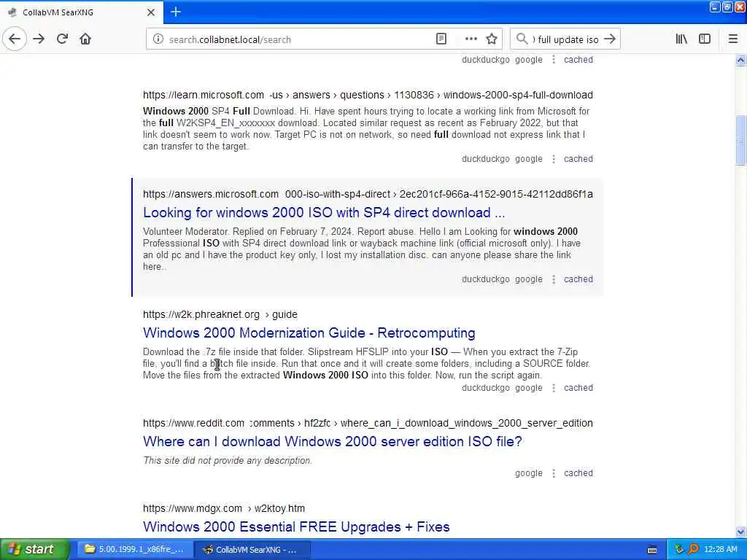Switch to 5.00.1999.1_x86fre folder taskbar button
Screen dimensions: 747x560
pyautogui.click(x=133, y=550)
